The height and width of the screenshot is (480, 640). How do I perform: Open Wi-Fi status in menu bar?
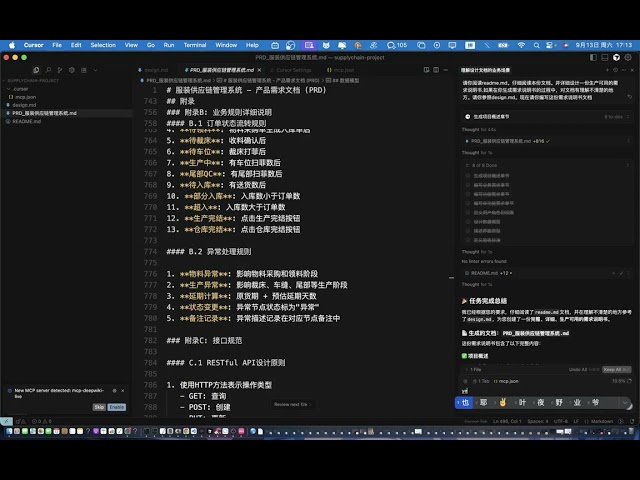[x=521, y=45]
